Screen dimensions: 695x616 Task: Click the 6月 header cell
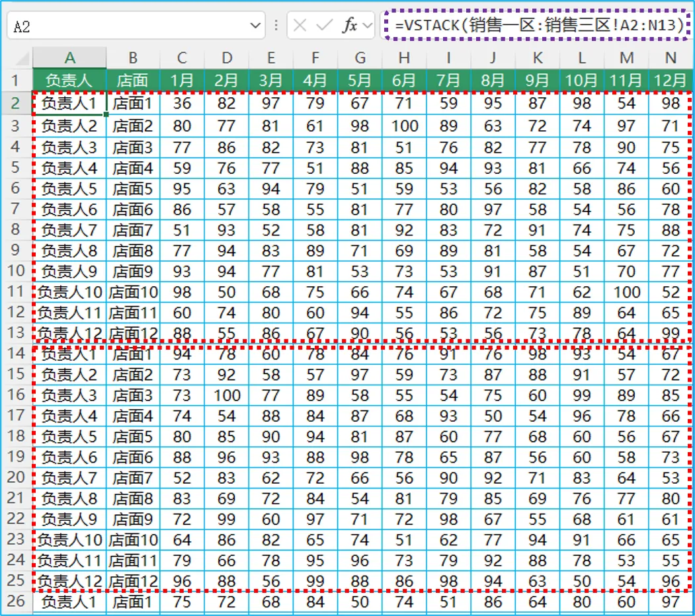pyautogui.click(x=404, y=80)
